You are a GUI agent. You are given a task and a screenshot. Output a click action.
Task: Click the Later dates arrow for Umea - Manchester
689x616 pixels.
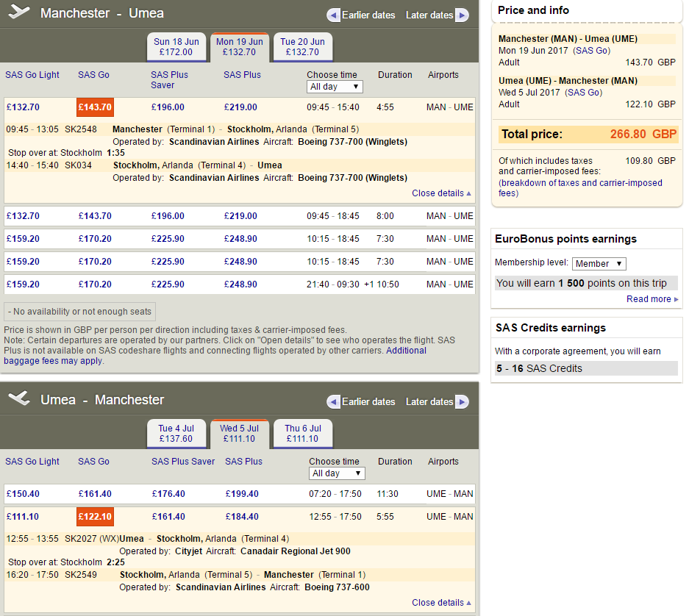click(x=462, y=402)
